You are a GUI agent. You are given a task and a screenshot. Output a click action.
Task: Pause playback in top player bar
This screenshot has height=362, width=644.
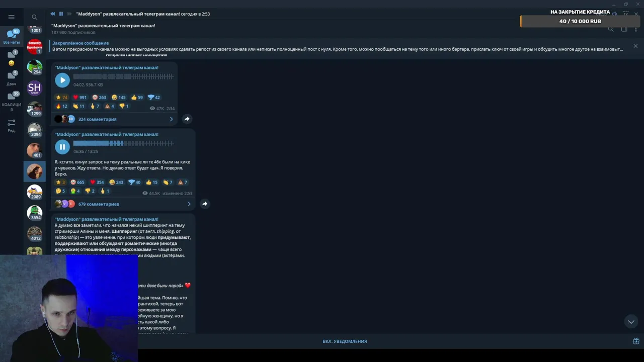[x=61, y=14]
